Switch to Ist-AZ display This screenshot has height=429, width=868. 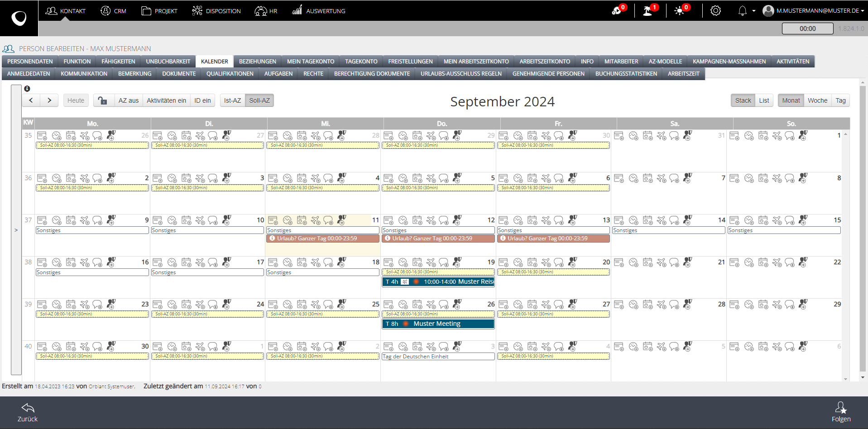[232, 100]
